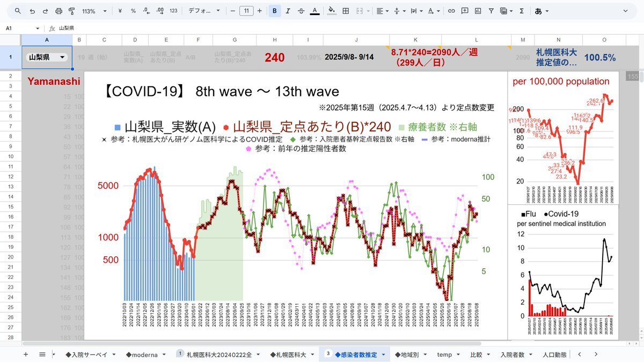Open the font family dropdown
The image size is (644, 362).
pos(204,11)
